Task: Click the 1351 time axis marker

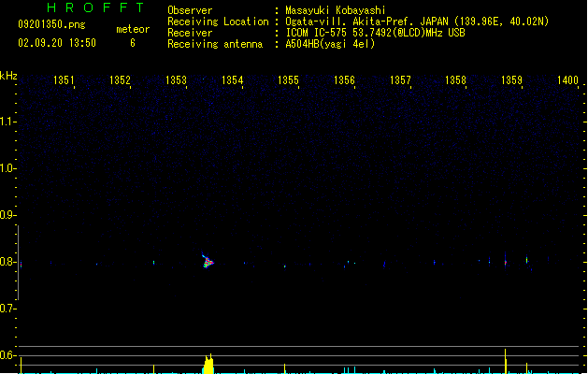Action: (x=64, y=80)
